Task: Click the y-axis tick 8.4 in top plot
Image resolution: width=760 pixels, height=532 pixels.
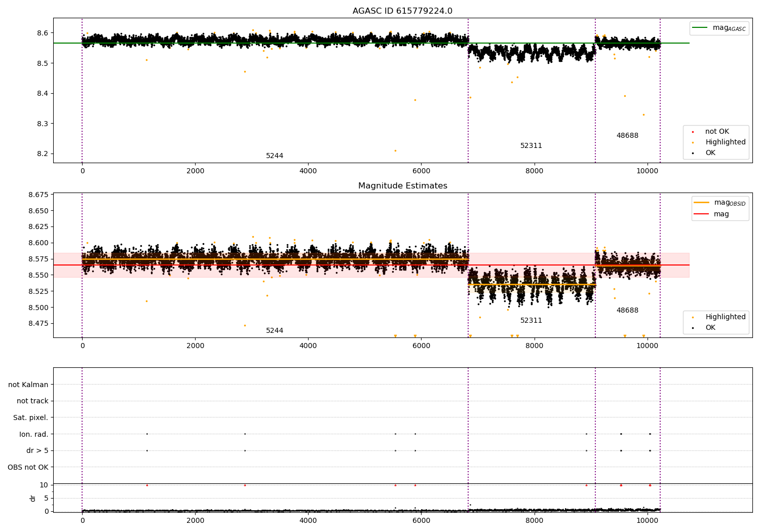Action: tap(42, 93)
